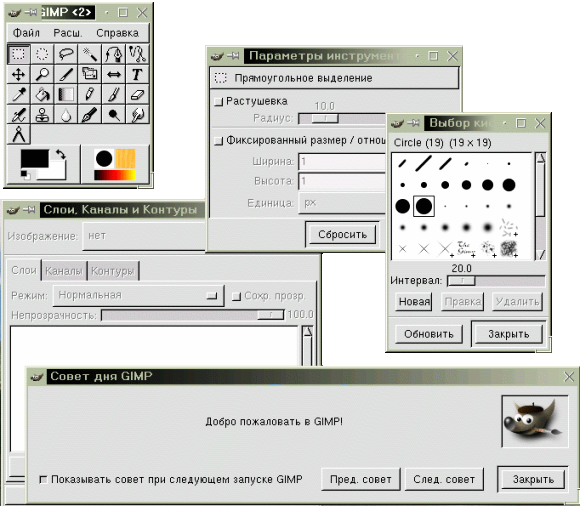Image resolution: width=580 pixels, height=506 pixels.
Task: Click the Сбросить button
Action: point(342,235)
